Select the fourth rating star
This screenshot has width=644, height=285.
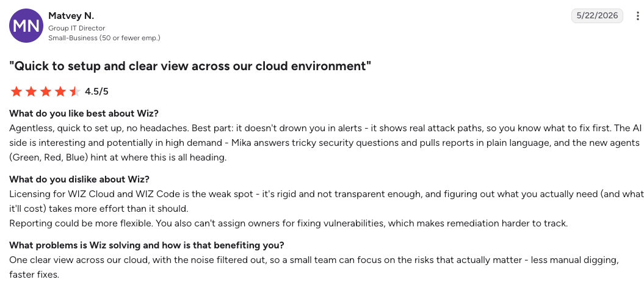point(60,91)
